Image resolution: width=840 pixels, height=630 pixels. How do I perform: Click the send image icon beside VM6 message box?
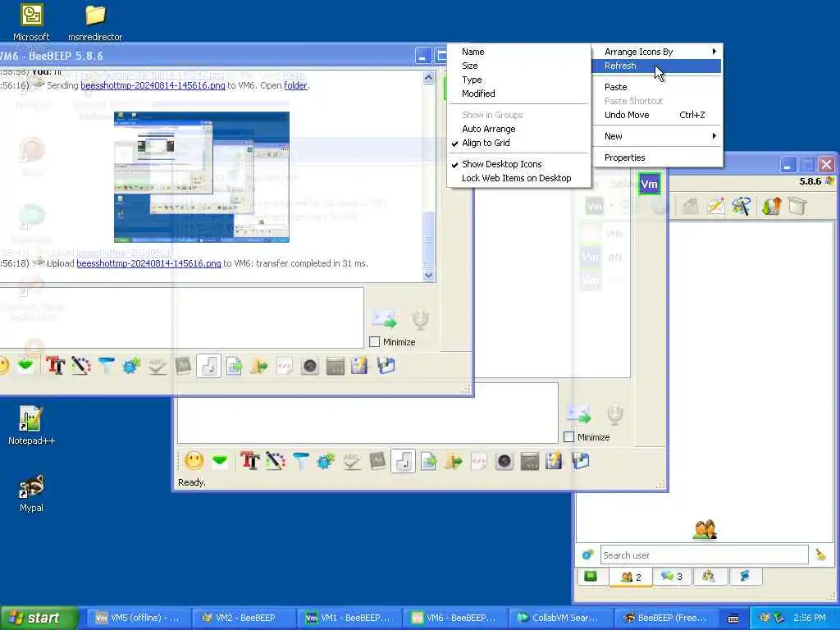click(x=384, y=320)
